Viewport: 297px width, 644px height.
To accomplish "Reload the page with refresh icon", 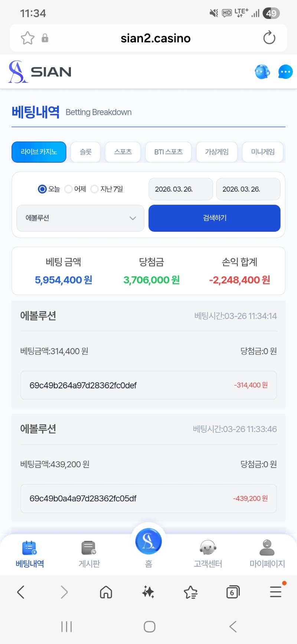I will [x=269, y=38].
